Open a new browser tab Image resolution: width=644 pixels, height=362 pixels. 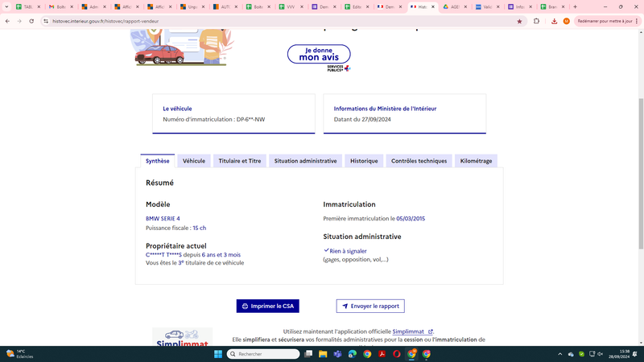pos(575,6)
